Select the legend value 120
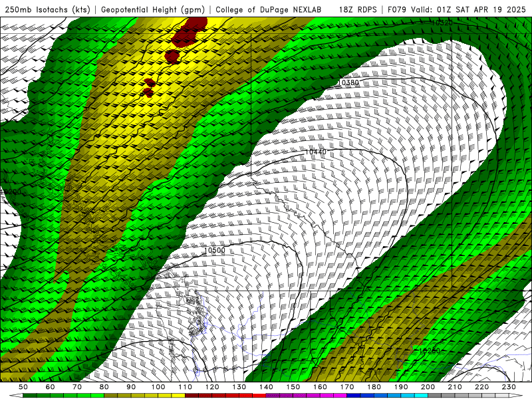Screen dimensions: 532x399 (212, 387)
